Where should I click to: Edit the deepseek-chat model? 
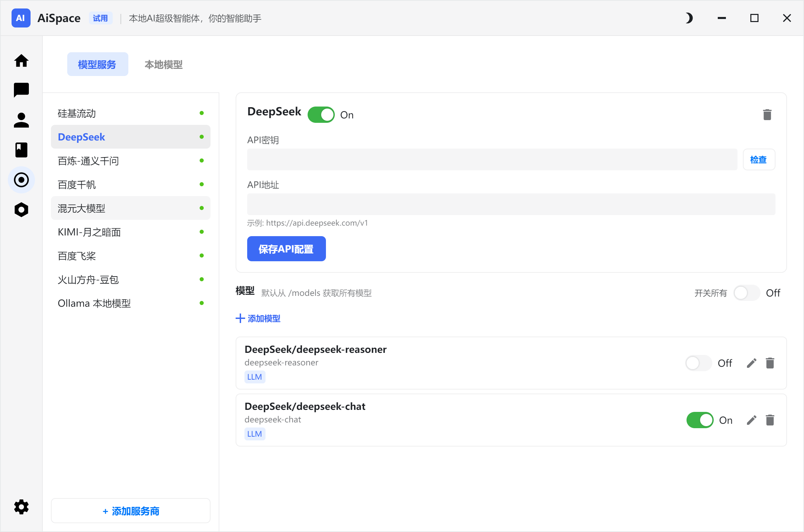point(752,420)
